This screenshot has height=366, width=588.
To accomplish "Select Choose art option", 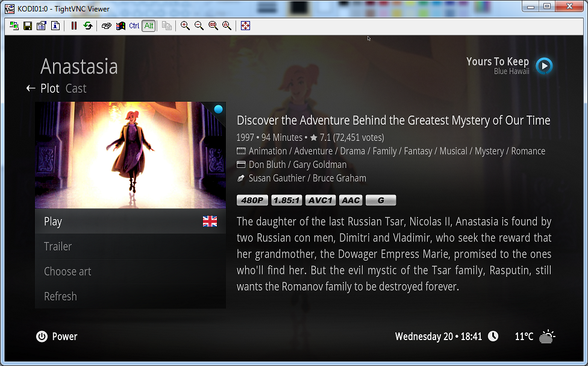I will [130, 271].
